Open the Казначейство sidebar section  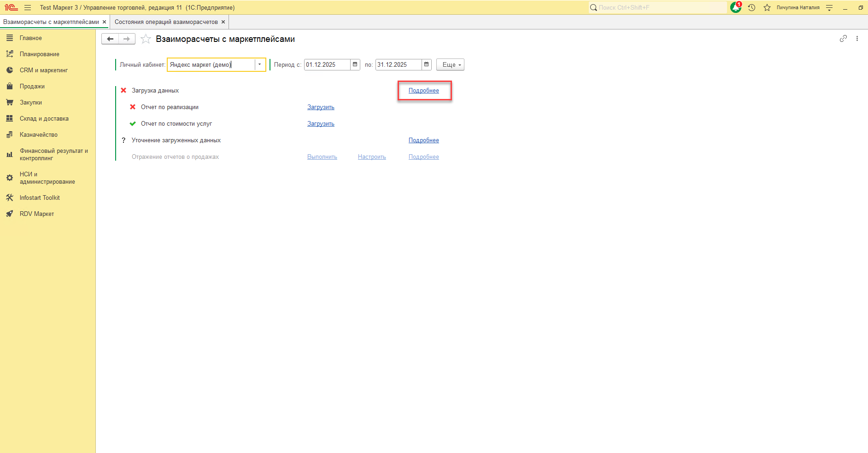click(39, 135)
